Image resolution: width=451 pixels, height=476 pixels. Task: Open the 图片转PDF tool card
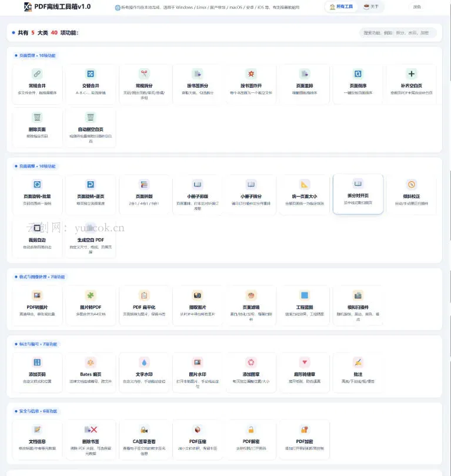91,306
